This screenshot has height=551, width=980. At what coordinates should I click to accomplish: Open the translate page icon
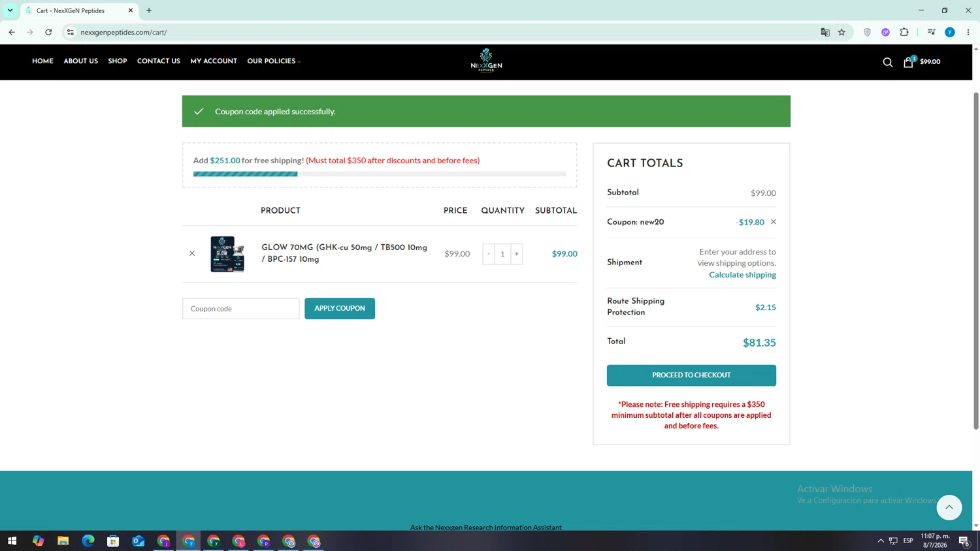coord(825,32)
